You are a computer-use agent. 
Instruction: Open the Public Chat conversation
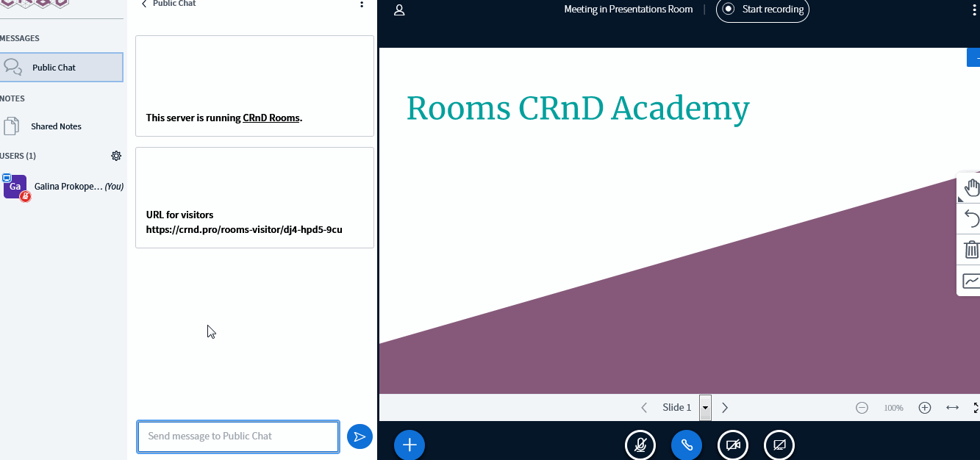(61, 67)
